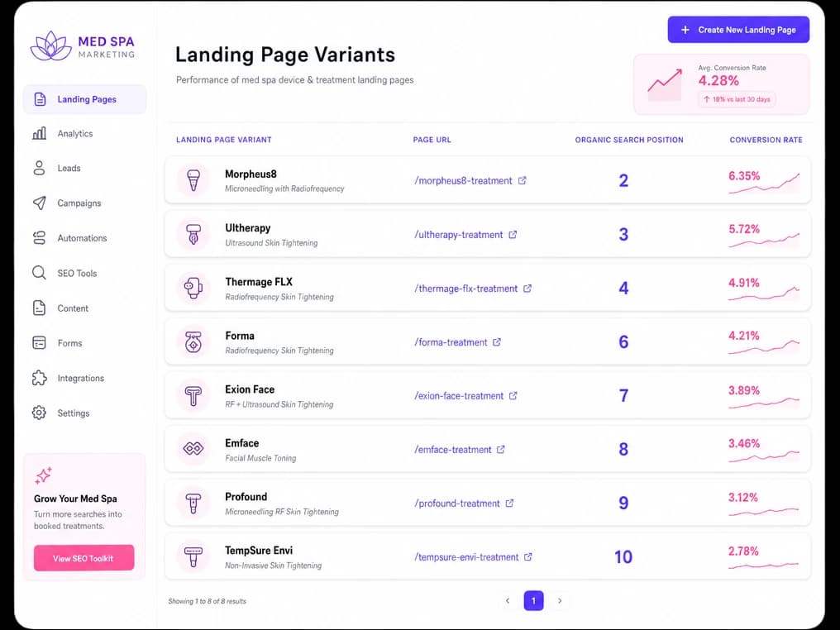Click the Analytics bar chart icon
Image resolution: width=840 pixels, height=630 pixels.
click(x=39, y=133)
